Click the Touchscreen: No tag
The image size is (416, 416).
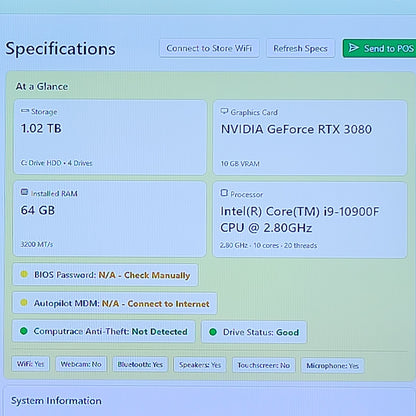[x=264, y=365]
